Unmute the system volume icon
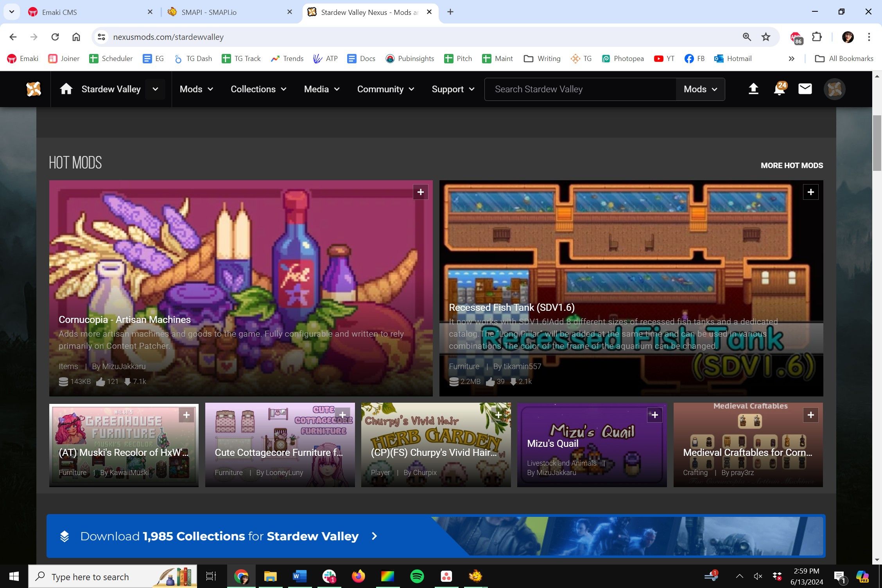 point(758,576)
